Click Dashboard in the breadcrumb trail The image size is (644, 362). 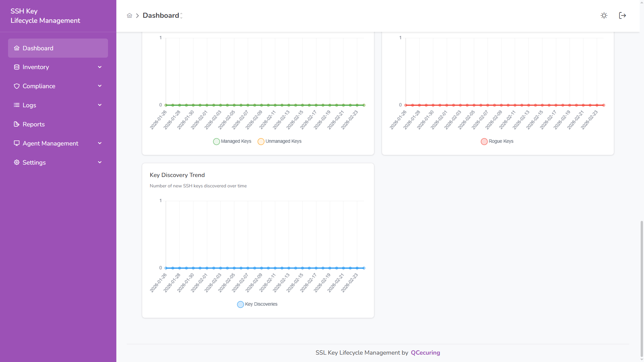pos(161,15)
